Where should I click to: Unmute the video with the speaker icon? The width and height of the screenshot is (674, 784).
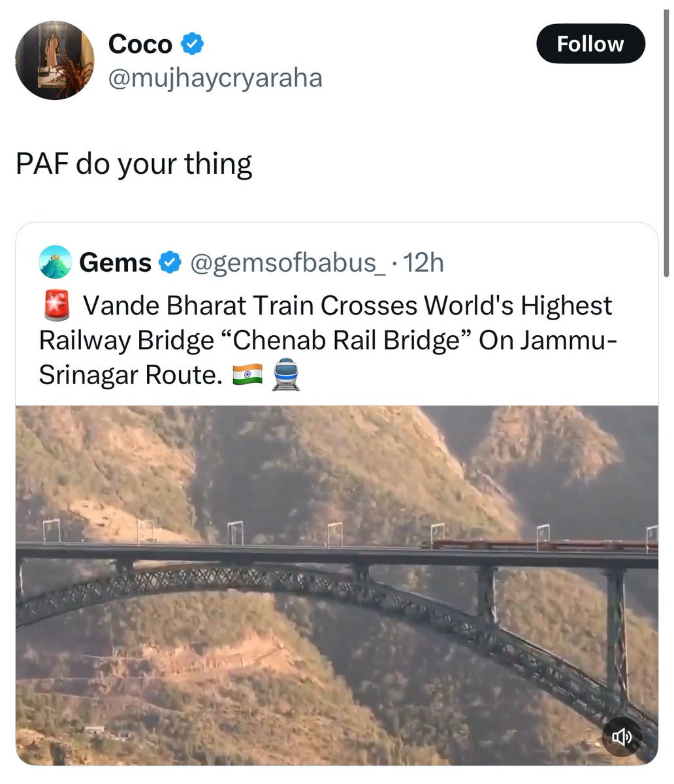coord(621,737)
